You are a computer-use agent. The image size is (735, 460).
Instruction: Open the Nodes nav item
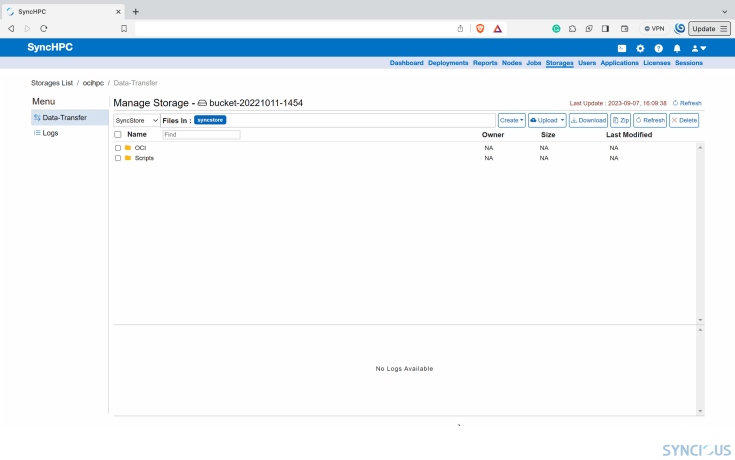point(511,63)
